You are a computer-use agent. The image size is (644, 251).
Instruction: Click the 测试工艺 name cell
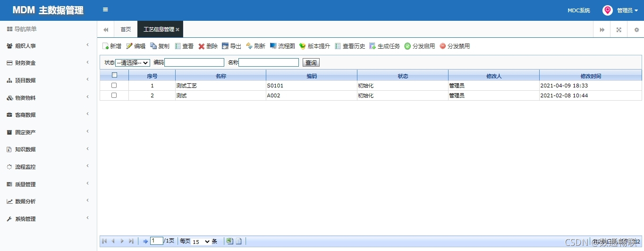(220, 86)
